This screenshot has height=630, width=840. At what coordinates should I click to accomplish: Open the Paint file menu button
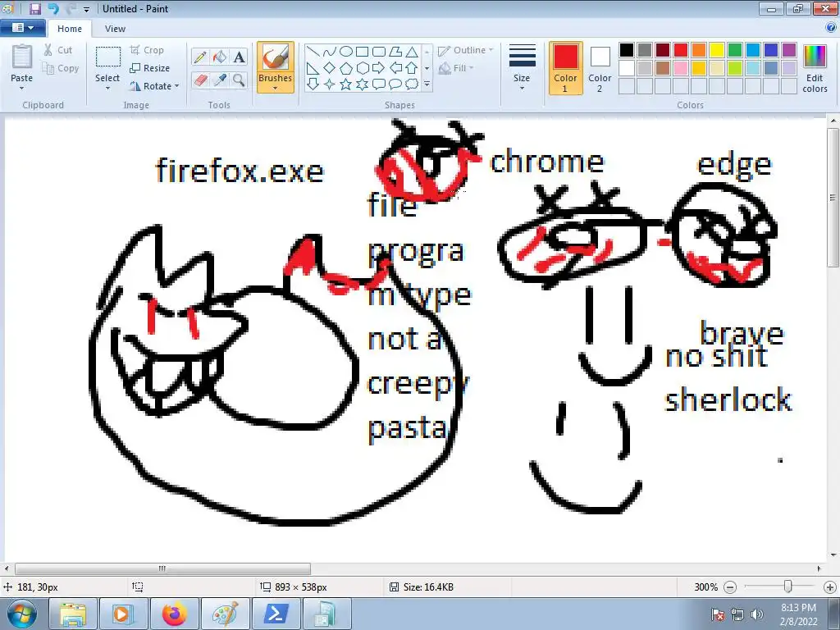coord(22,28)
